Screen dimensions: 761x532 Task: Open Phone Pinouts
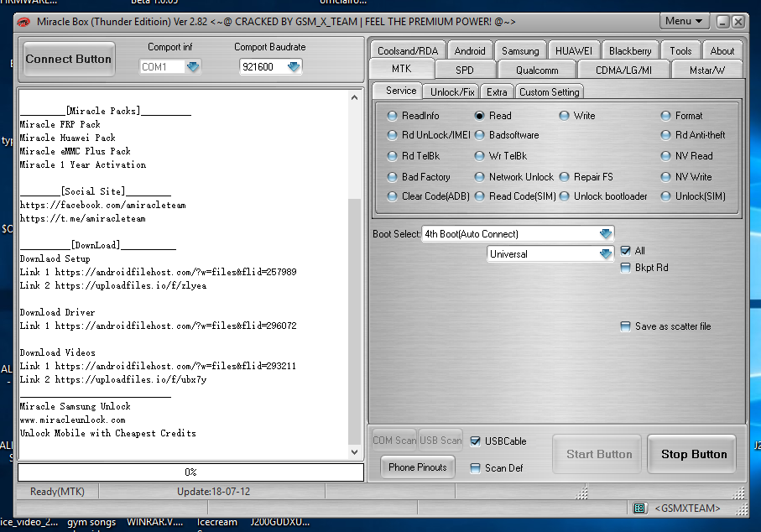point(417,467)
